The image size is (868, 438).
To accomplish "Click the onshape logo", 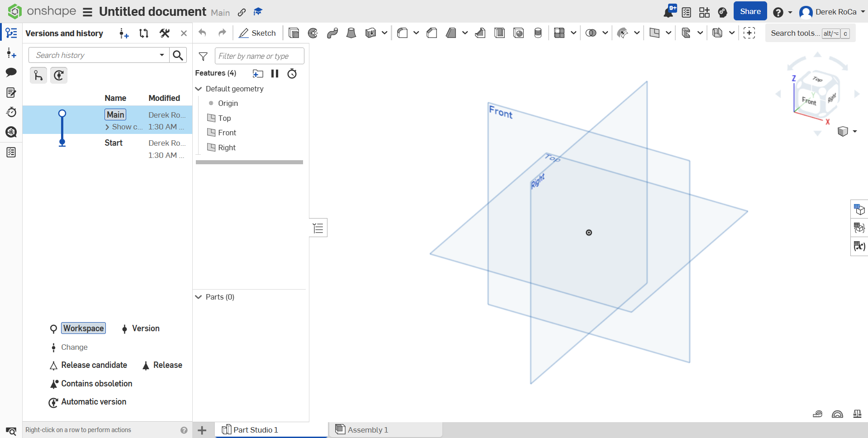I will point(42,11).
